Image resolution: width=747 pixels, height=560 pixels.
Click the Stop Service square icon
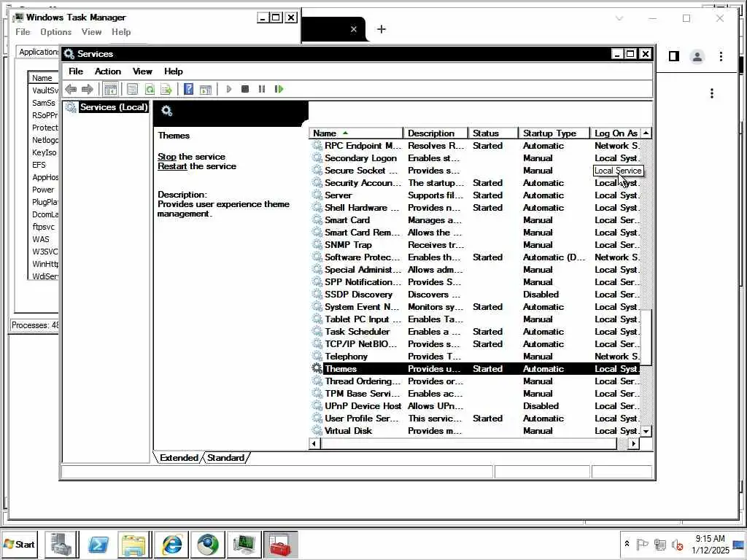pyautogui.click(x=245, y=89)
